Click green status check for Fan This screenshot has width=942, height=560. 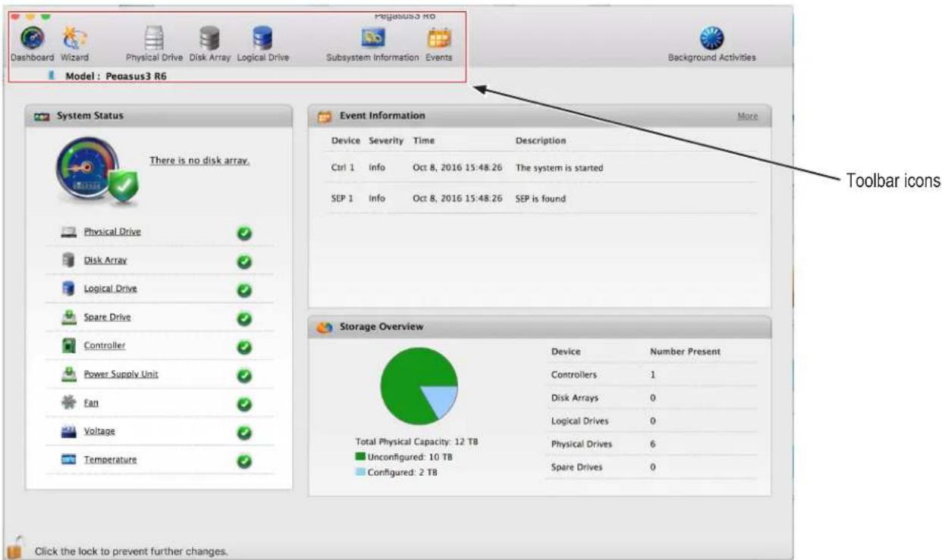click(244, 404)
